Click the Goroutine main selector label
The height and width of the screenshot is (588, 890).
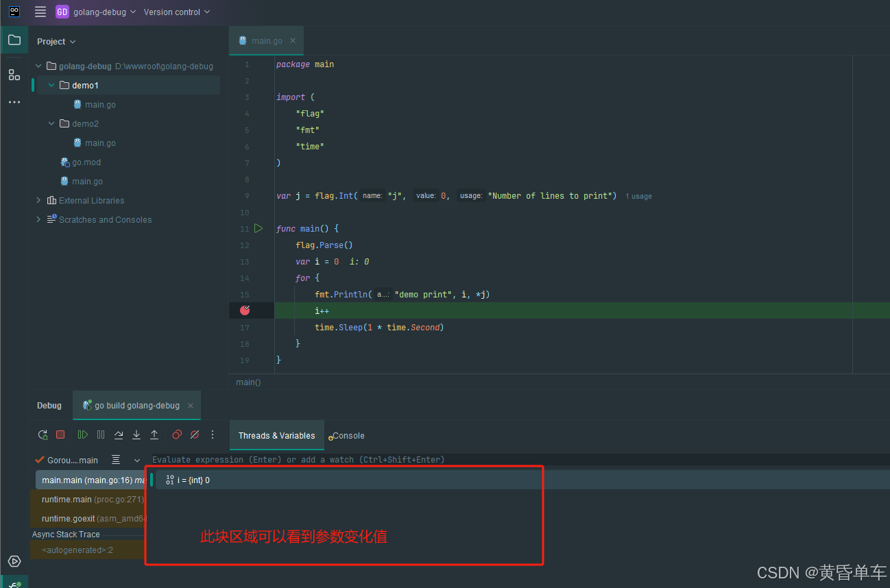[x=72, y=460]
